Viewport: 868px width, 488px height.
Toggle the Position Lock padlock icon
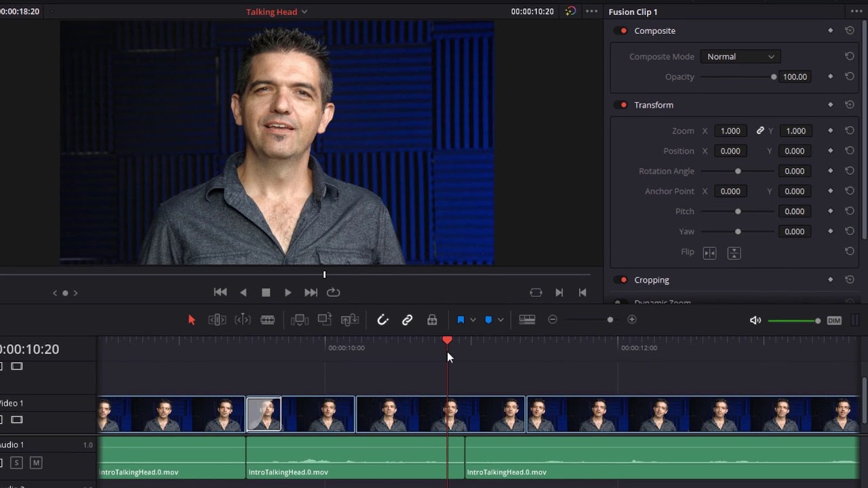[432, 320]
